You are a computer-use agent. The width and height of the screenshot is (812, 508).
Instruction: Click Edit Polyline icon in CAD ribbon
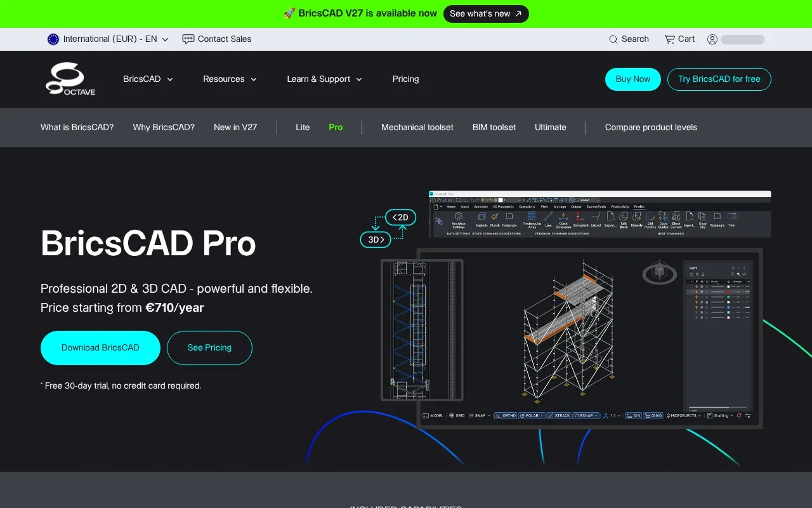point(650,220)
